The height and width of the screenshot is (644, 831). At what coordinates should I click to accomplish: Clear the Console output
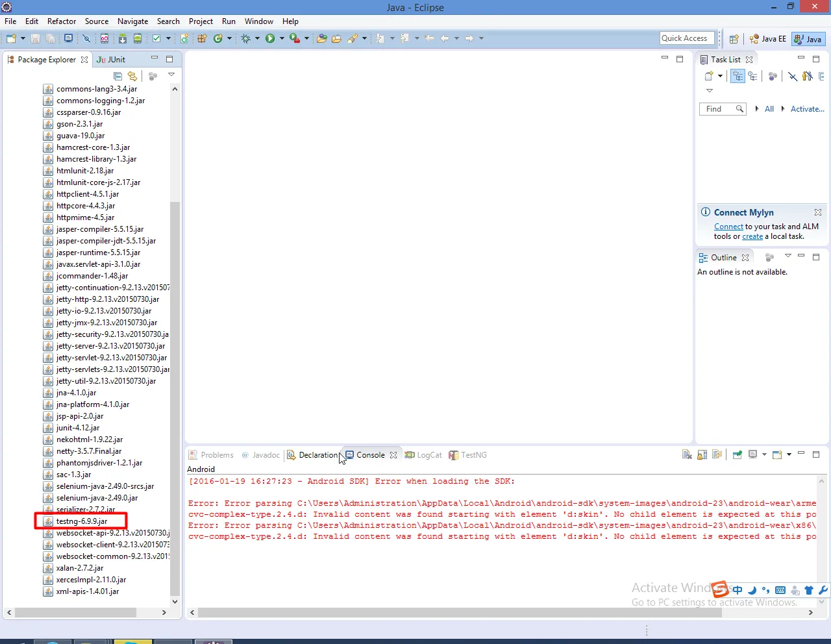click(687, 454)
